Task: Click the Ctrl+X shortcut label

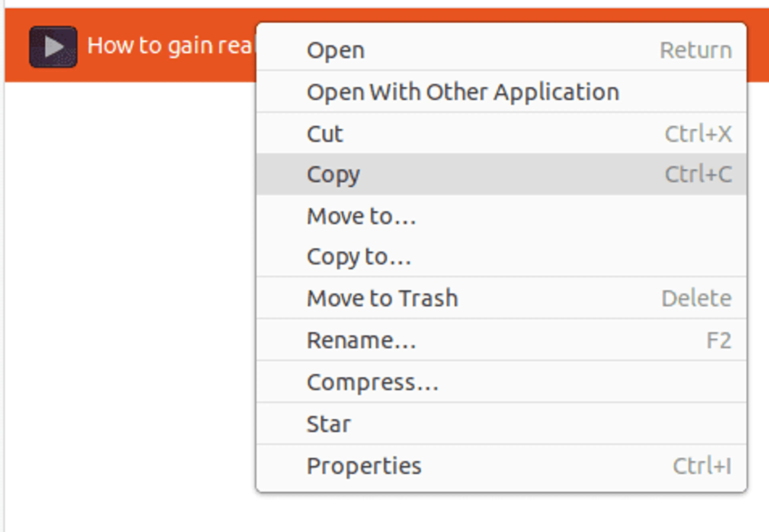Action: 698,134
